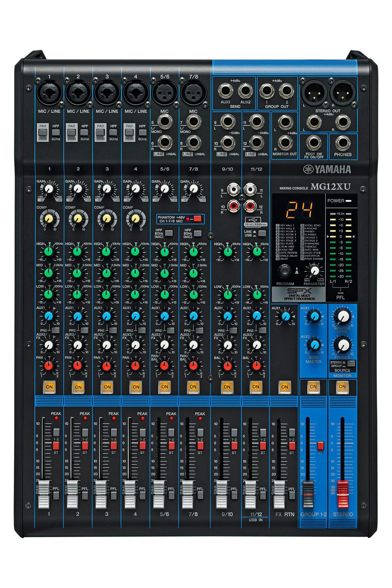Toggle the LINE/USB switch for channel 11/12
This screenshot has width=392, height=588.
click(262, 233)
